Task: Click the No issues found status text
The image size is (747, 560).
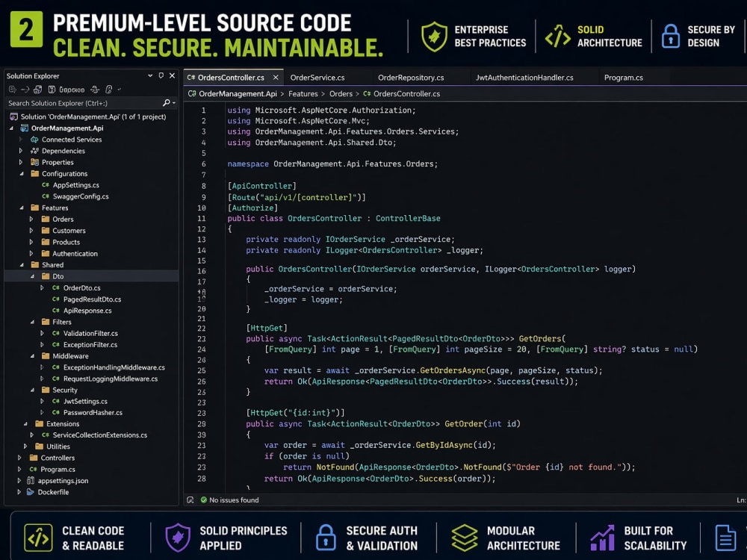Action: pos(234,500)
